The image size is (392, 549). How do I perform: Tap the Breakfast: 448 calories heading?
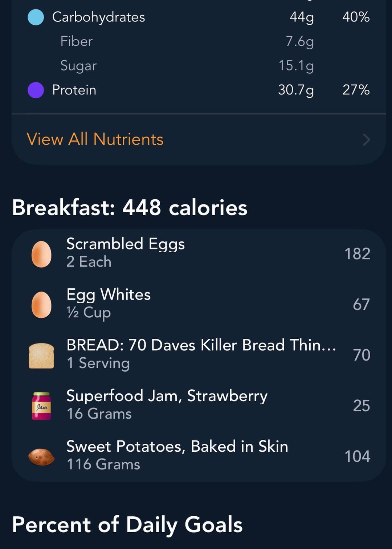(130, 208)
